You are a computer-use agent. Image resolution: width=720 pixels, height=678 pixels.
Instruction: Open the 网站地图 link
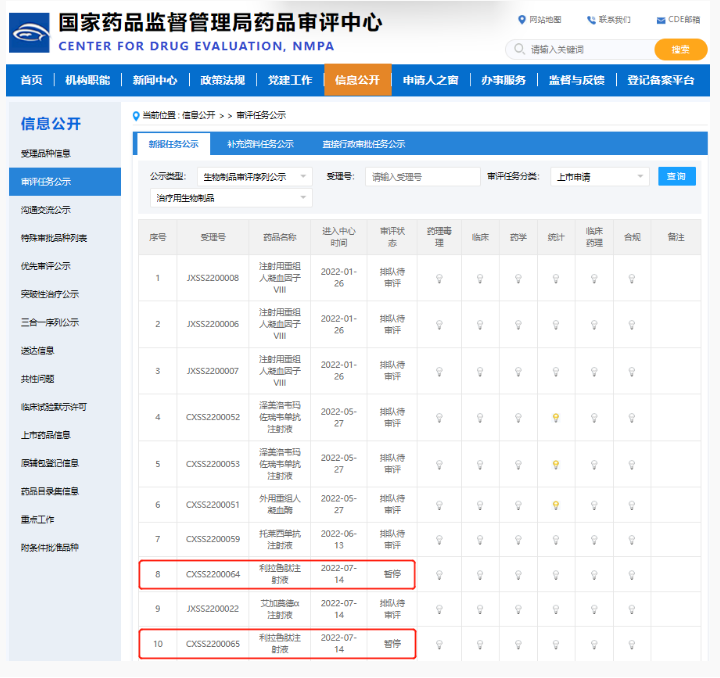(x=545, y=20)
